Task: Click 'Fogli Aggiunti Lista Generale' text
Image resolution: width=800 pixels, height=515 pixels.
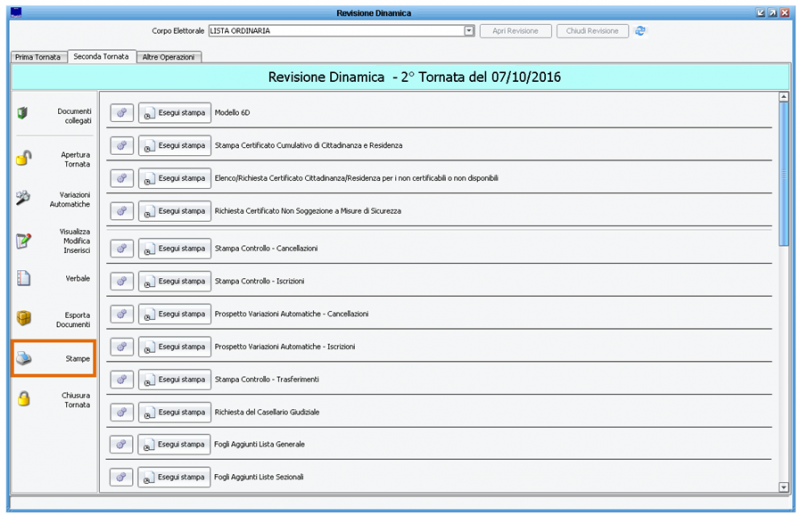Action: point(259,445)
